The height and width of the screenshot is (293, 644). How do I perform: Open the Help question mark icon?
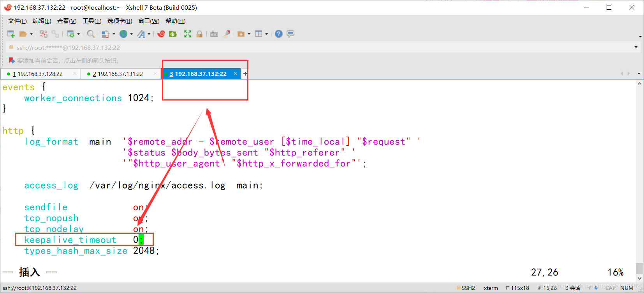pyautogui.click(x=278, y=34)
